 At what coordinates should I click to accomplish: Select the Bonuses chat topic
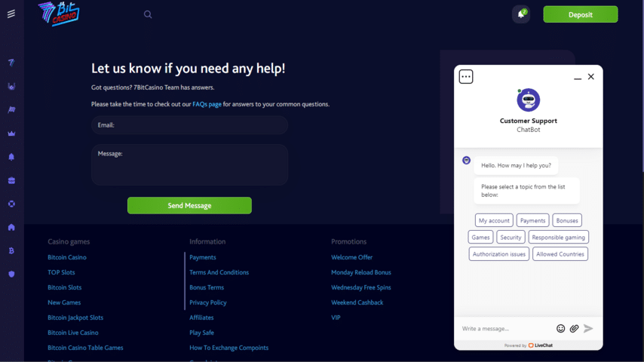coord(567,221)
